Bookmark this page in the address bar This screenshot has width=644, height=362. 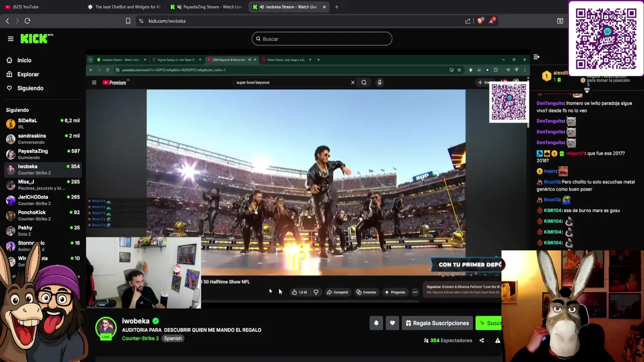click(128, 21)
